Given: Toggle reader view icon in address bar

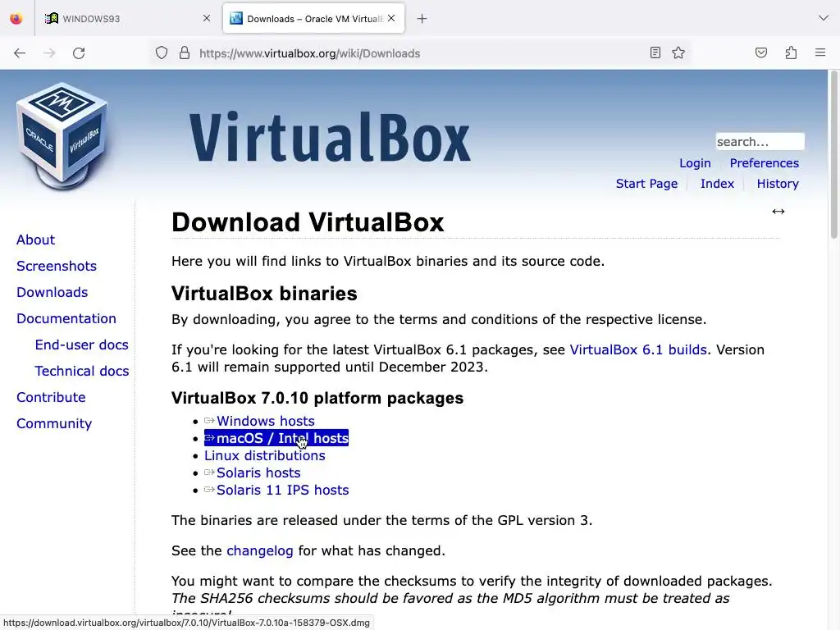Looking at the screenshot, I should (x=655, y=52).
